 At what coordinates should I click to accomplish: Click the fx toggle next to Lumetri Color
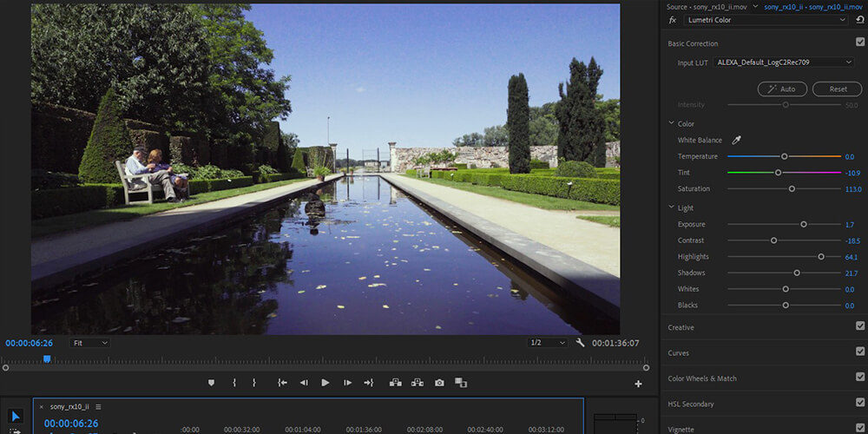[x=673, y=20]
